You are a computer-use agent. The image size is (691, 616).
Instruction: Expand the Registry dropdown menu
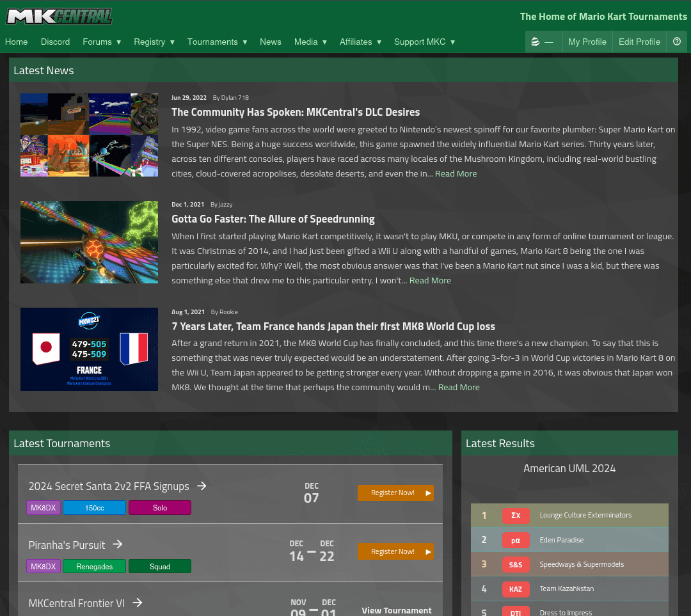(154, 42)
